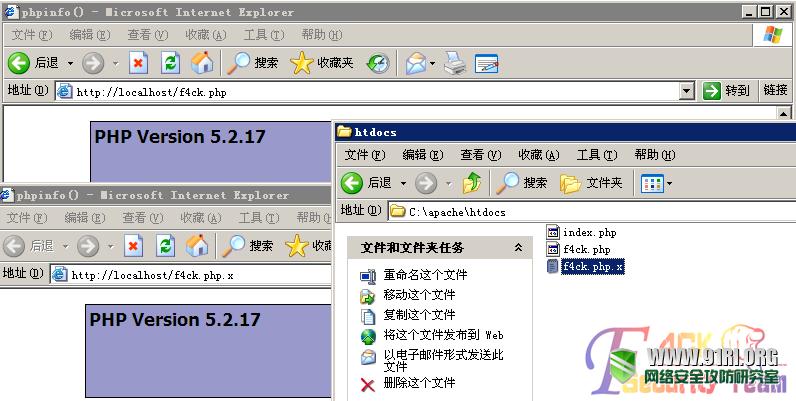Click Refresh icon in top IE window
Image resolution: width=796 pixels, height=401 pixels.
171,63
